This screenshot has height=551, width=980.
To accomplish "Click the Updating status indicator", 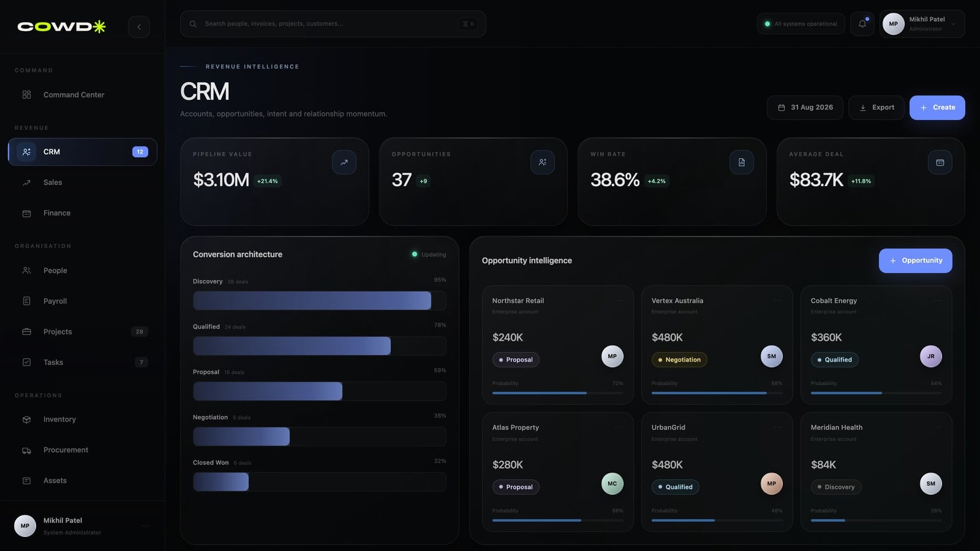I will pyautogui.click(x=429, y=255).
